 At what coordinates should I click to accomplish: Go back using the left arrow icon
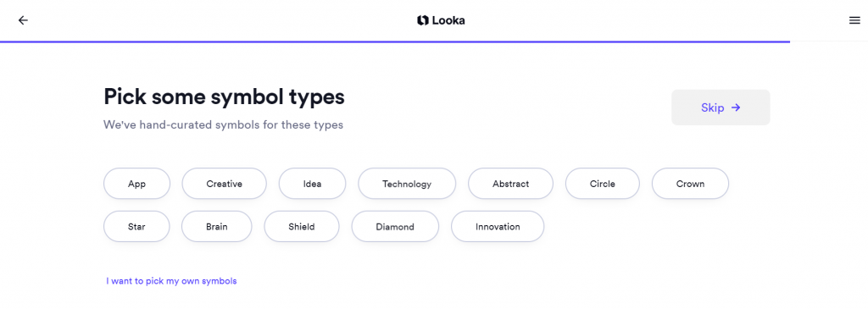point(23,20)
